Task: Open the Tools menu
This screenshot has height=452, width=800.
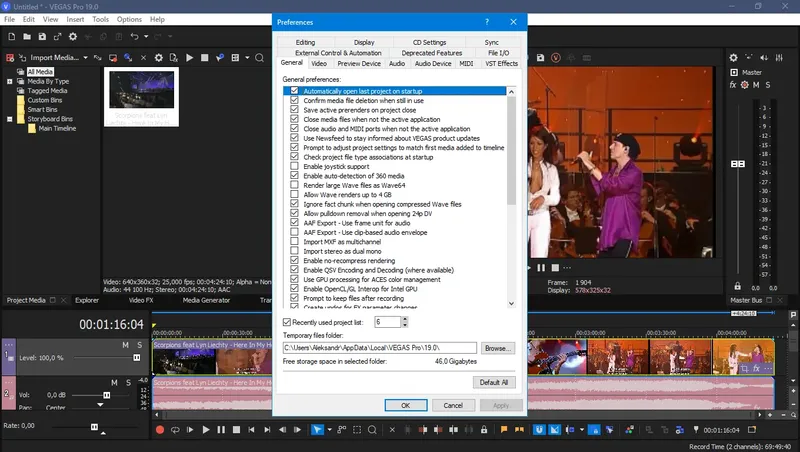Action: (101, 19)
